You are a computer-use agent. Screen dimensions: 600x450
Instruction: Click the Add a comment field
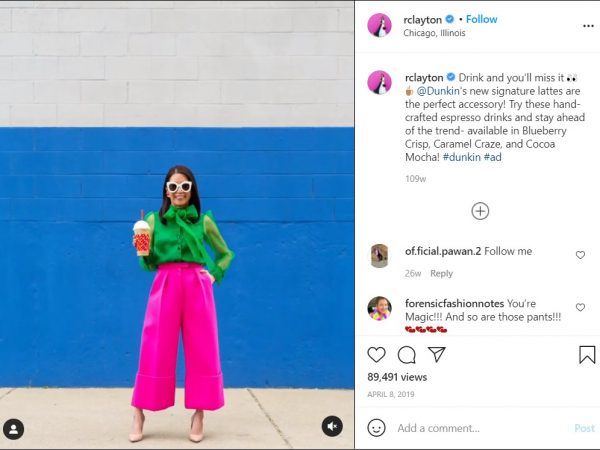tap(482, 428)
